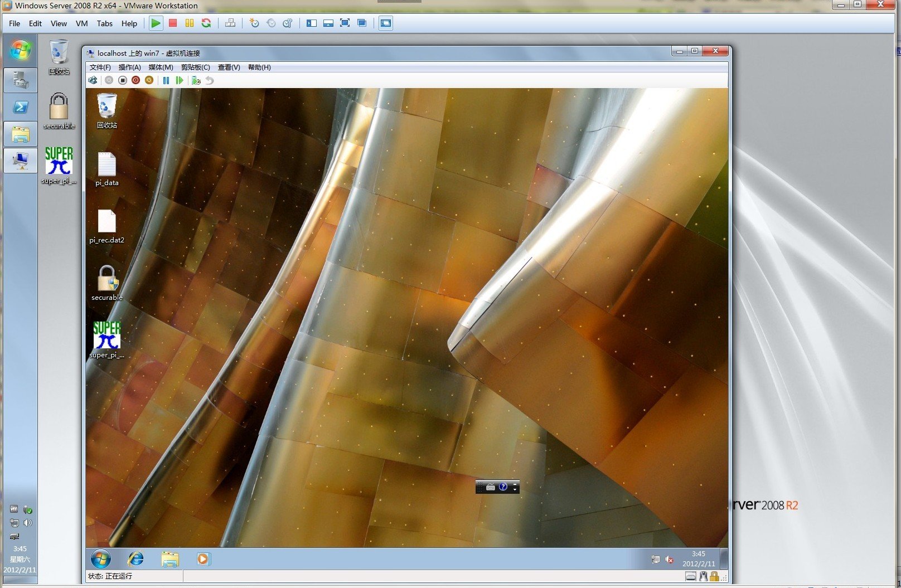Image resolution: width=901 pixels, height=588 pixels.
Task: Click the red Power Off button in VMware toolbar
Action: coord(173,23)
